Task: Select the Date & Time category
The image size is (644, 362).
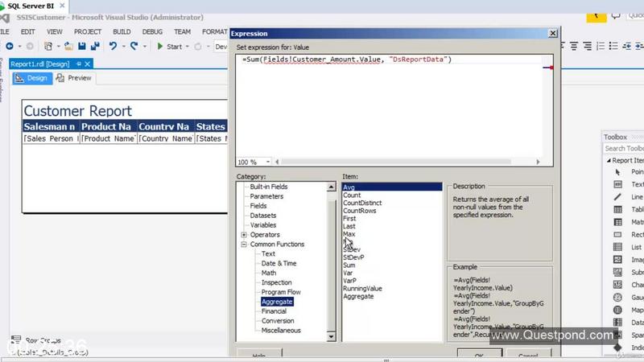Action: click(279, 264)
